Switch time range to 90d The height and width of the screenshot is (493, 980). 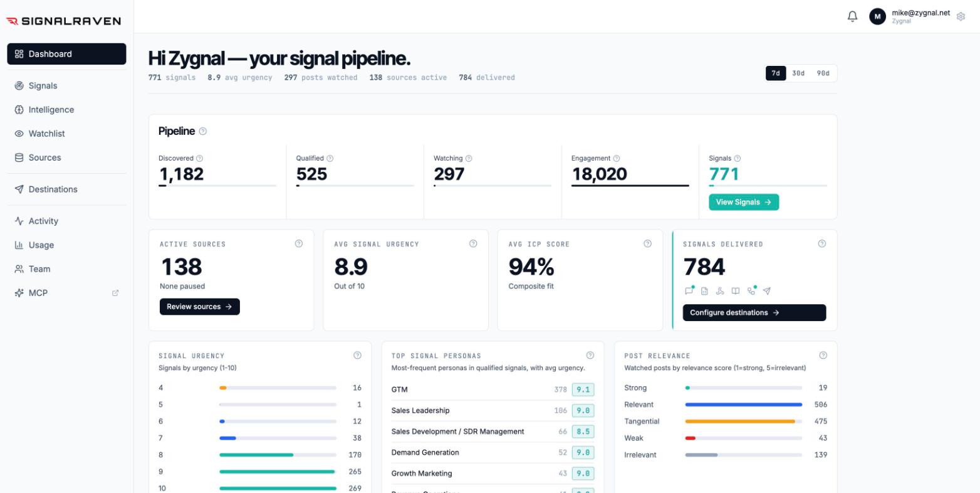(x=823, y=73)
